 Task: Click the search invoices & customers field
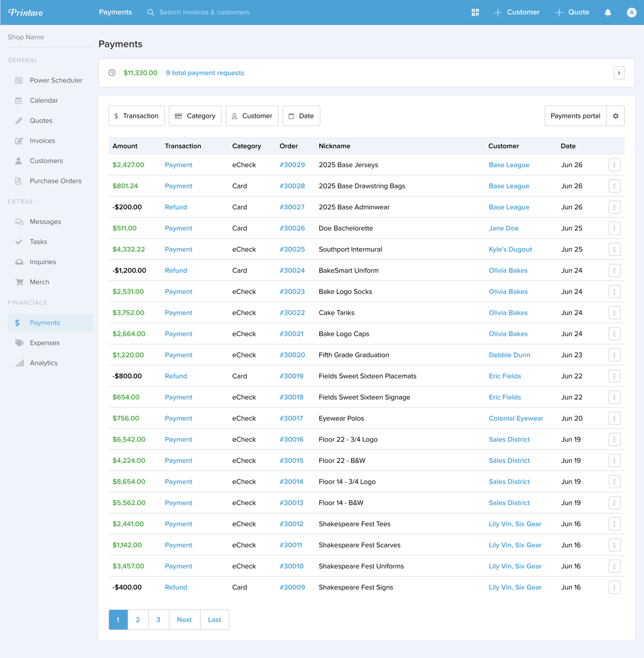click(x=204, y=12)
